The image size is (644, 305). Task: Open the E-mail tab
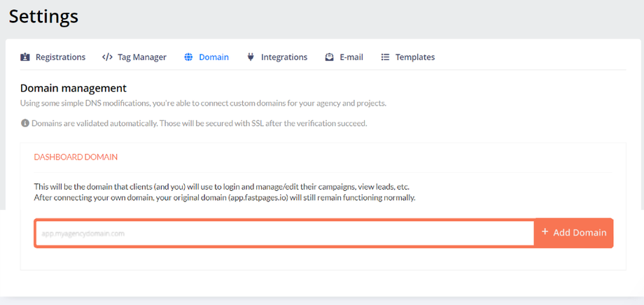pos(351,57)
